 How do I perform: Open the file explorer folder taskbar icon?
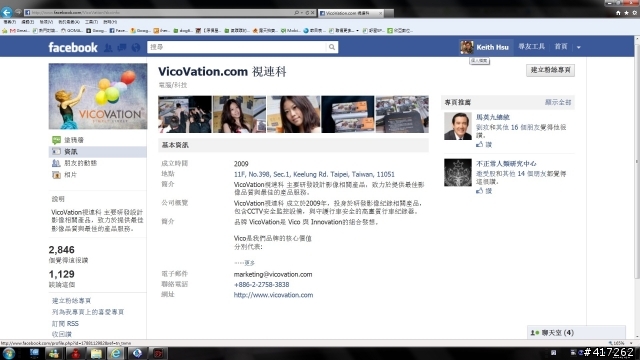pyautogui.click(x=96, y=353)
